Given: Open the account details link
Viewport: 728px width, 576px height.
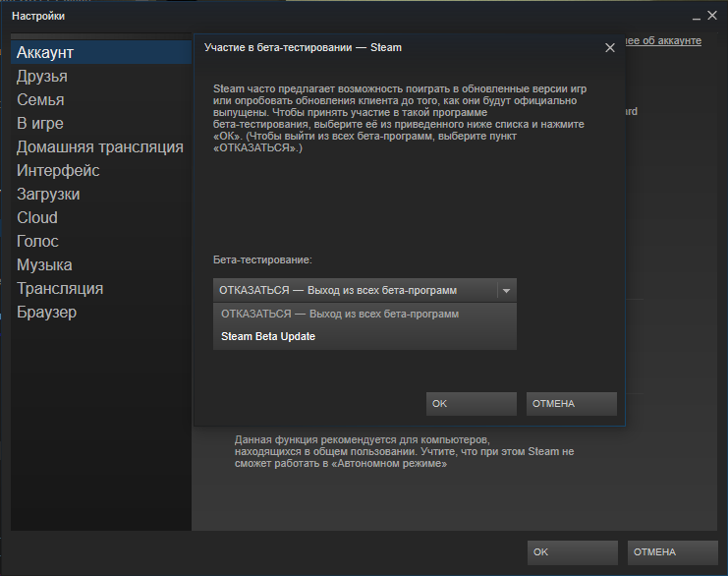Looking at the screenshot, I should 663,41.
